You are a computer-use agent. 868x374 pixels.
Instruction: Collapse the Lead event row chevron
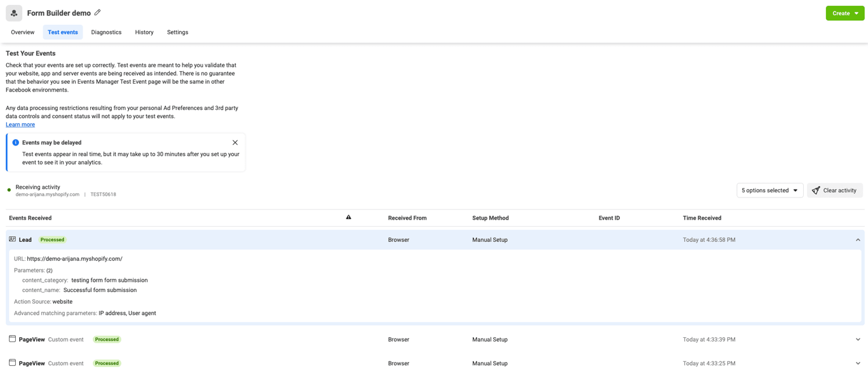coord(858,240)
